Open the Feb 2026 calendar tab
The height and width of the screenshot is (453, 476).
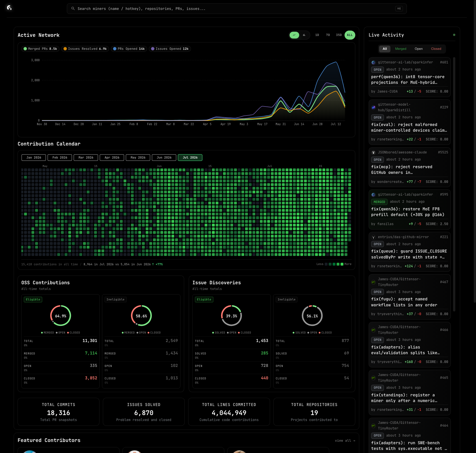point(60,157)
